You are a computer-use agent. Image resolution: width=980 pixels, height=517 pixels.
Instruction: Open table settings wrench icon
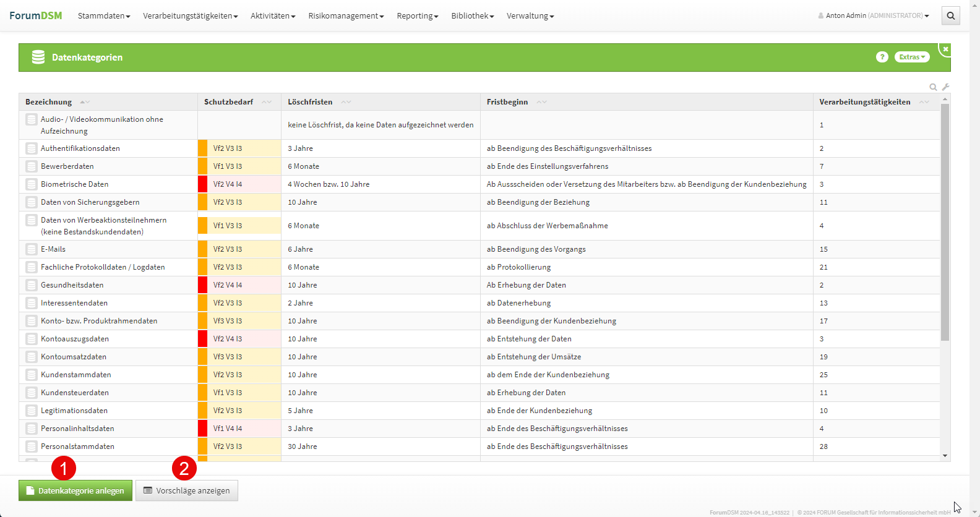945,87
